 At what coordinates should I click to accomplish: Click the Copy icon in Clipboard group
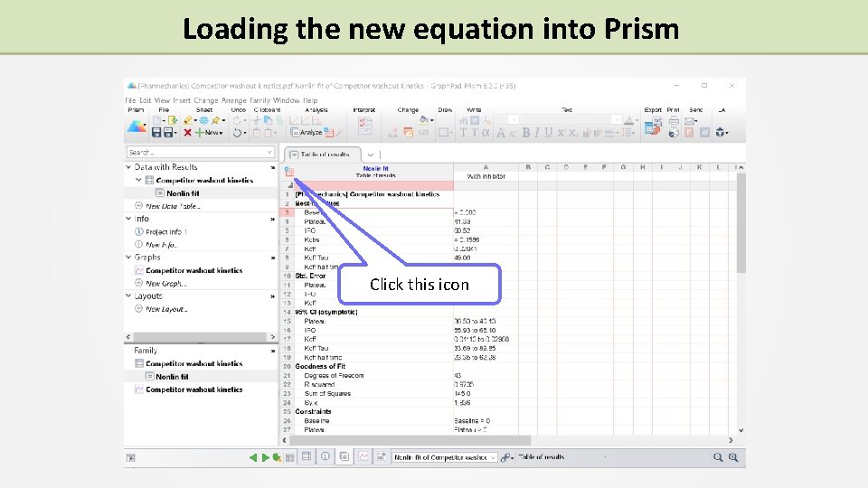tap(268, 120)
